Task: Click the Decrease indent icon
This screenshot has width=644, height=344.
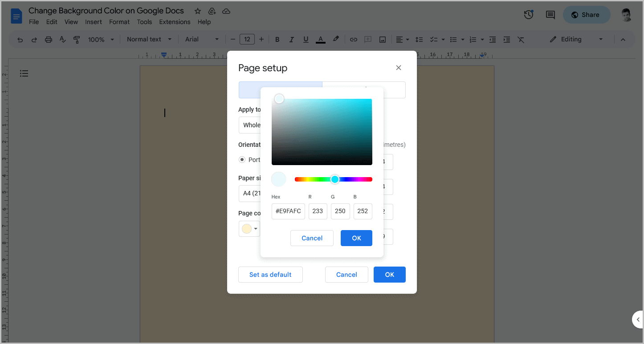Action: pos(492,40)
